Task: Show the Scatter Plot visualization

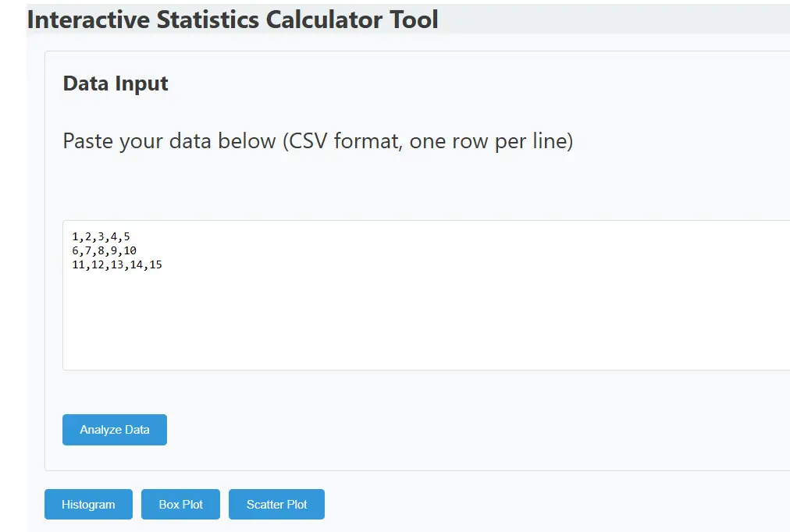Action: click(x=276, y=504)
